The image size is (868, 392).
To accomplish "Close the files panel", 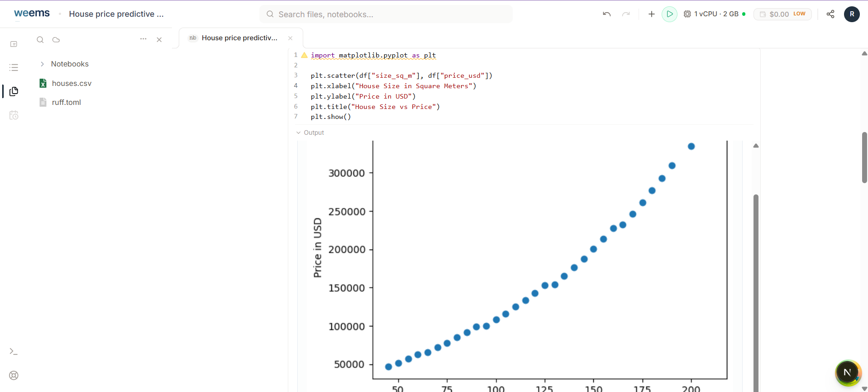I will click(x=159, y=40).
